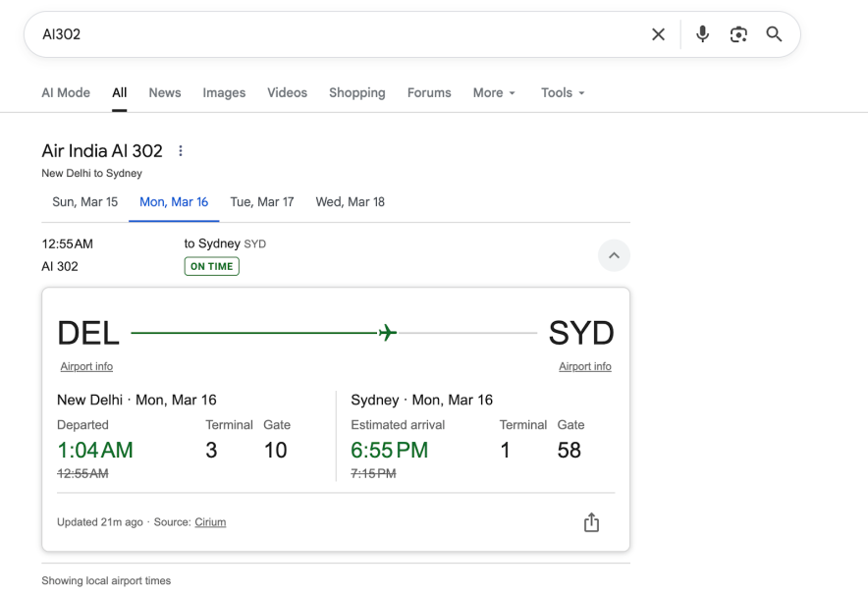Open Airport info link under DEL

pos(86,366)
